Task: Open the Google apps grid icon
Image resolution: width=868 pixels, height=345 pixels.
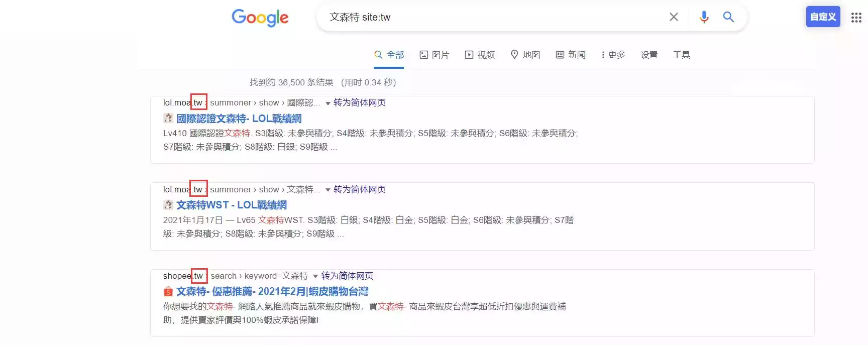Action: [856, 18]
